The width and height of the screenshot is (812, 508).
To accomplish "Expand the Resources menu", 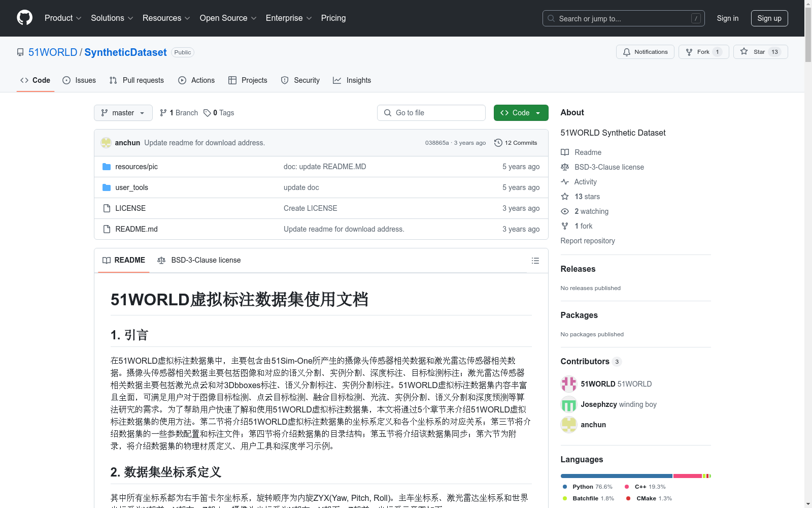I will coord(166,18).
